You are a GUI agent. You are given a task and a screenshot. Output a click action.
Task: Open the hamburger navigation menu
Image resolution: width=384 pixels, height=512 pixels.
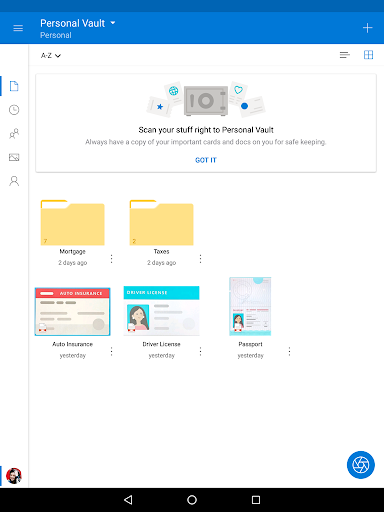(x=18, y=28)
